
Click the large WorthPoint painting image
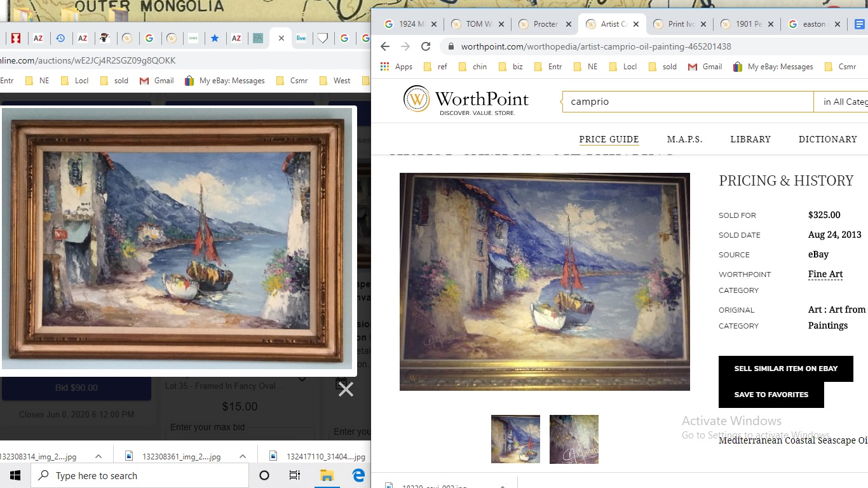pos(545,281)
